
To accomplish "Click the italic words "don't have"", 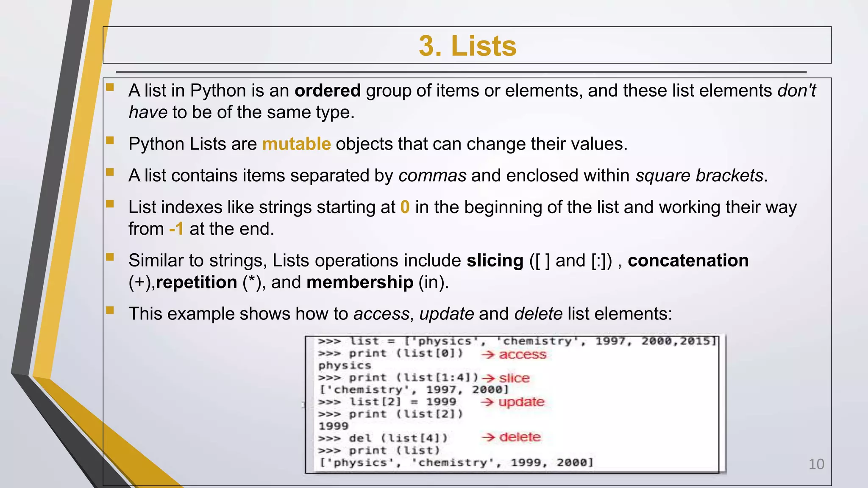I will point(473,102).
